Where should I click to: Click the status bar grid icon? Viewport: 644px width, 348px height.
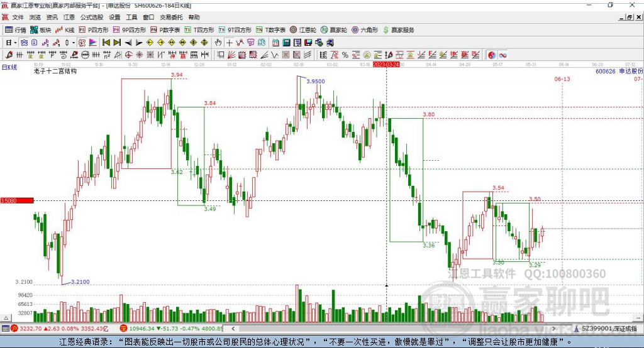5,329
